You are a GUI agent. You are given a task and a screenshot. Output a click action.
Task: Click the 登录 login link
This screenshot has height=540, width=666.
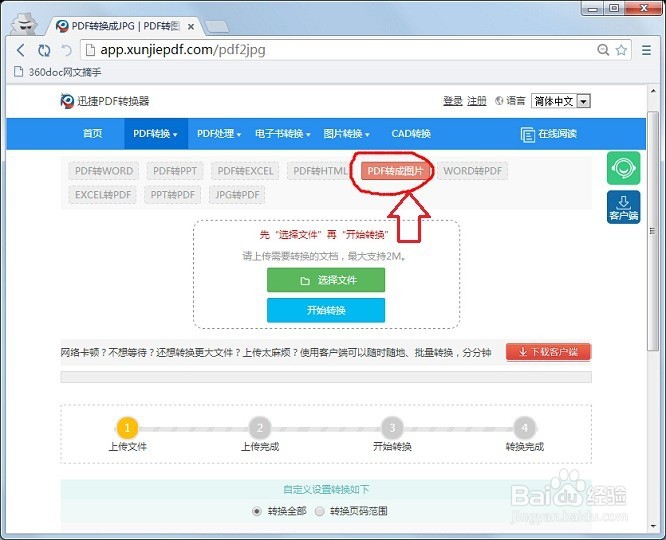point(452,101)
